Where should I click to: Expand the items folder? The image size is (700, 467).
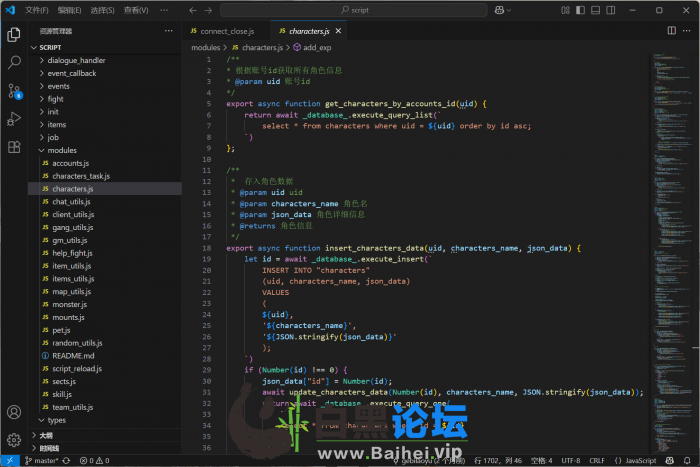pyautogui.click(x=105, y=125)
